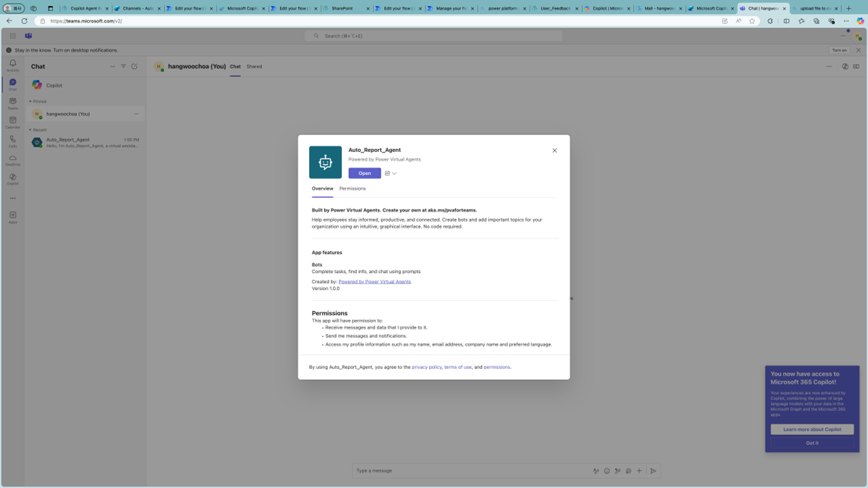Close the Auto_Report_Agent dialog
Image resolution: width=868 pixels, height=488 pixels.
click(554, 150)
